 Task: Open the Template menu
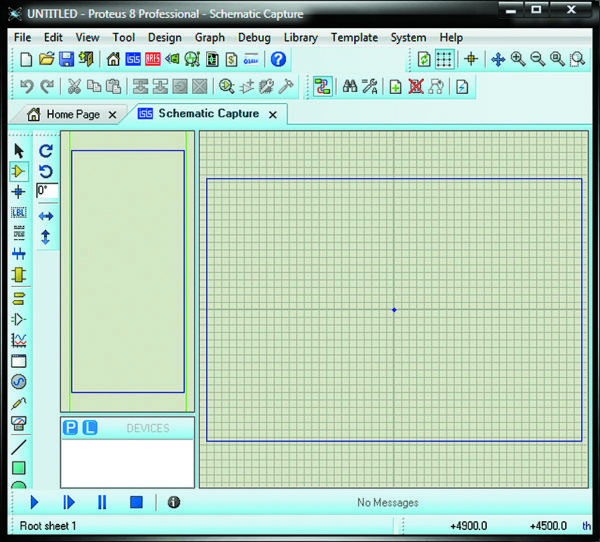(354, 38)
